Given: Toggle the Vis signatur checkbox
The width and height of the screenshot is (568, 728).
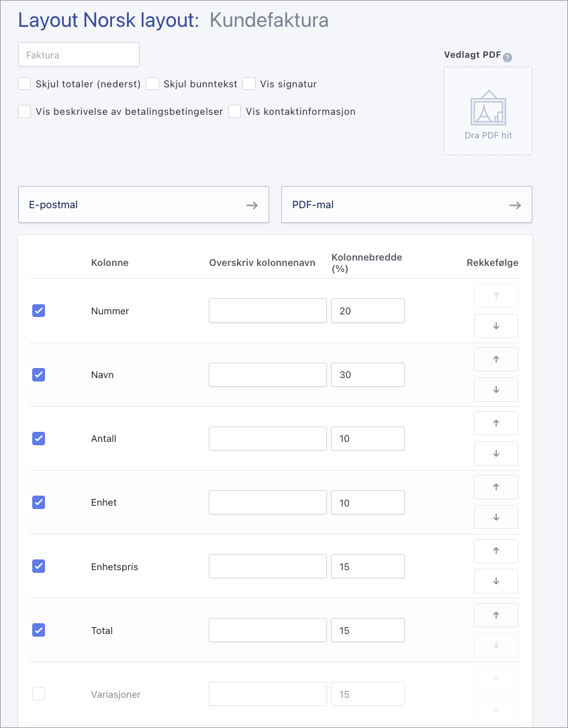Looking at the screenshot, I should 249,84.
